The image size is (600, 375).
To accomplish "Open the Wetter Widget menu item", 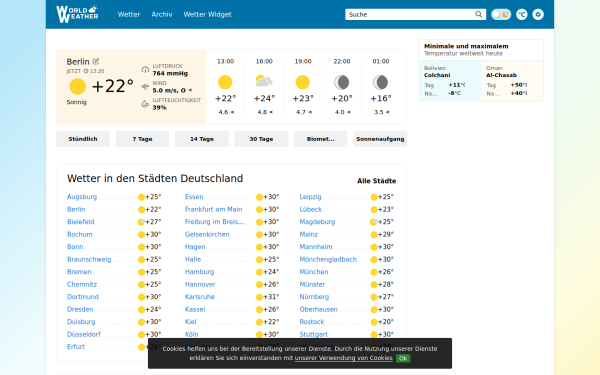I will click(x=207, y=15).
